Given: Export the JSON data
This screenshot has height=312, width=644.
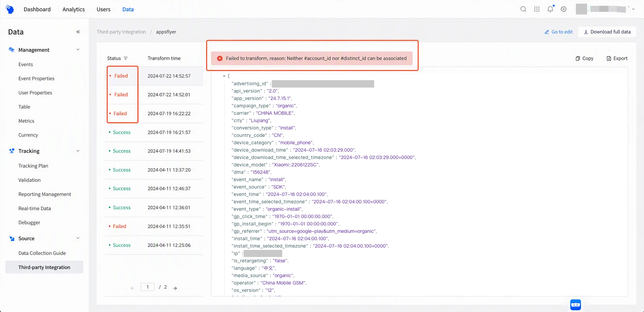Looking at the screenshot, I should coord(617,58).
